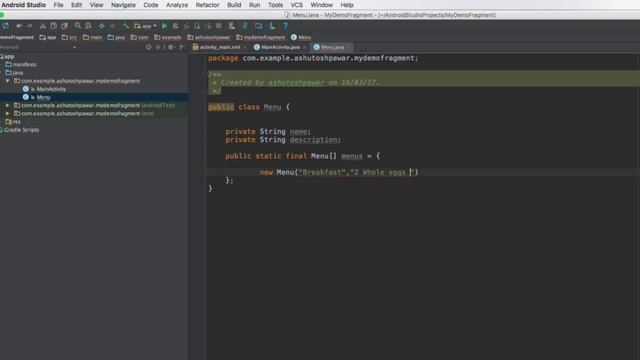
Task: Click the ashutoshpawar breadcrumb
Action: 209,37
